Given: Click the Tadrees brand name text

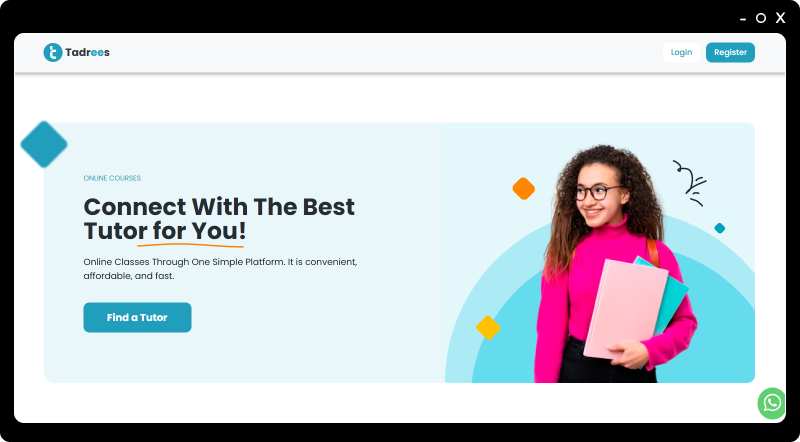Looking at the screenshot, I should point(87,52).
